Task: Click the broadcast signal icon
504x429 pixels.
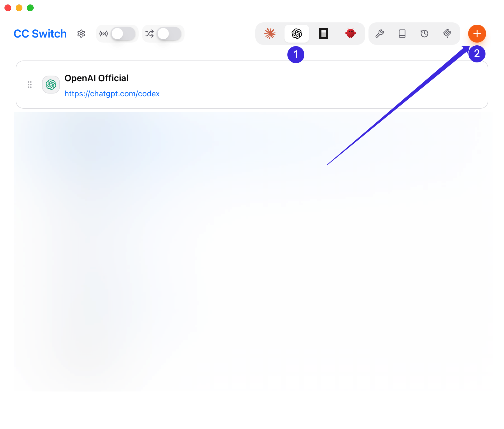Action: (x=104, y=34)
